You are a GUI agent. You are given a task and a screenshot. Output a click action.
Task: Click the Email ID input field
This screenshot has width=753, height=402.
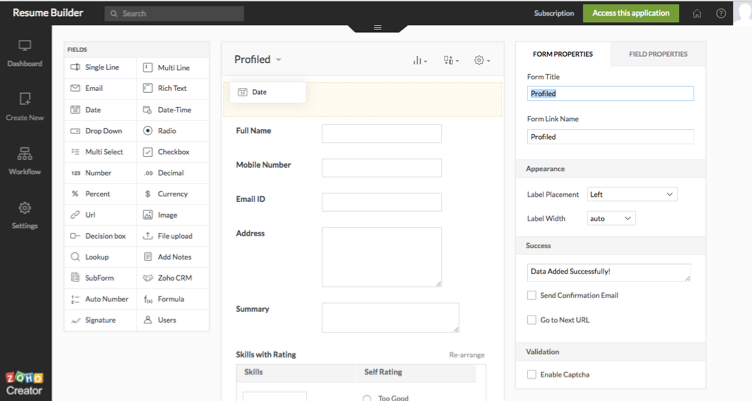(x=382, y=202)
